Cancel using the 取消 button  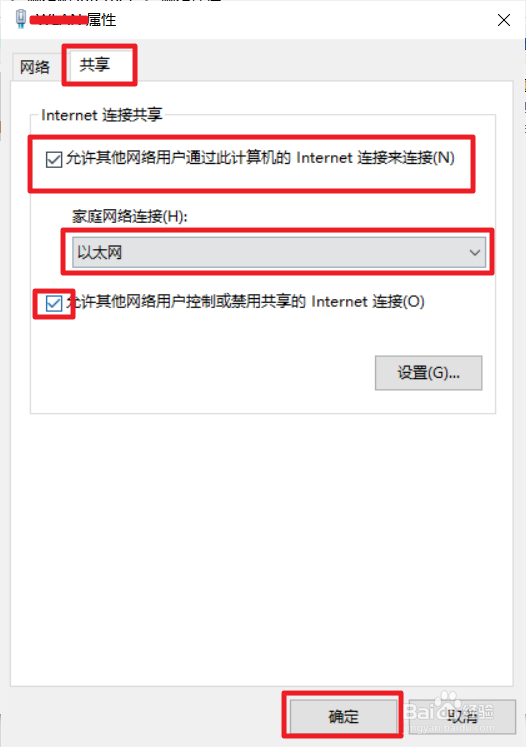(x=462, y=716)
